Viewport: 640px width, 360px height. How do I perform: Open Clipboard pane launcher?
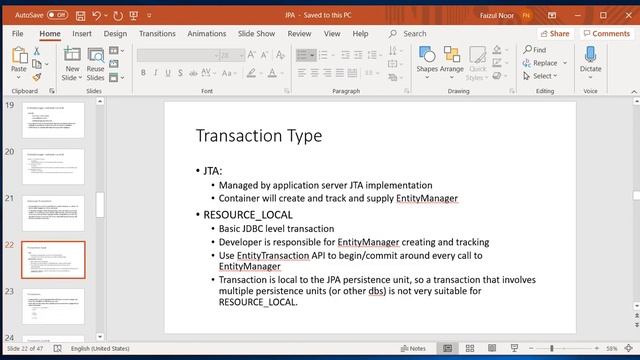pyautogui.click(x=52, y=91)
